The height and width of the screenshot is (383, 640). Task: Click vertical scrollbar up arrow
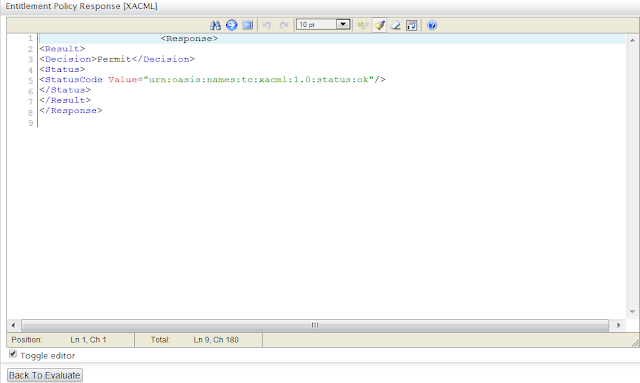click(632, 40)
